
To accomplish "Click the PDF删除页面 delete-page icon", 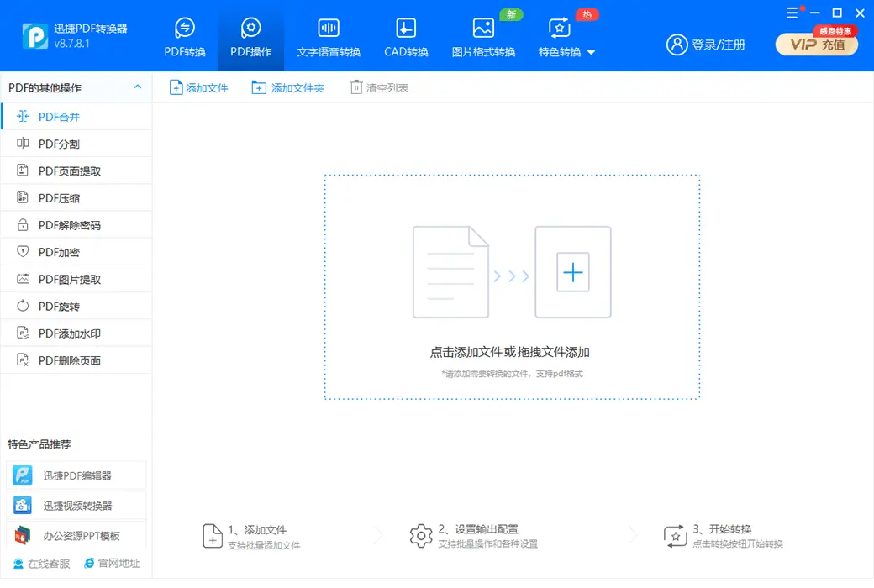I will coord(23,360).
